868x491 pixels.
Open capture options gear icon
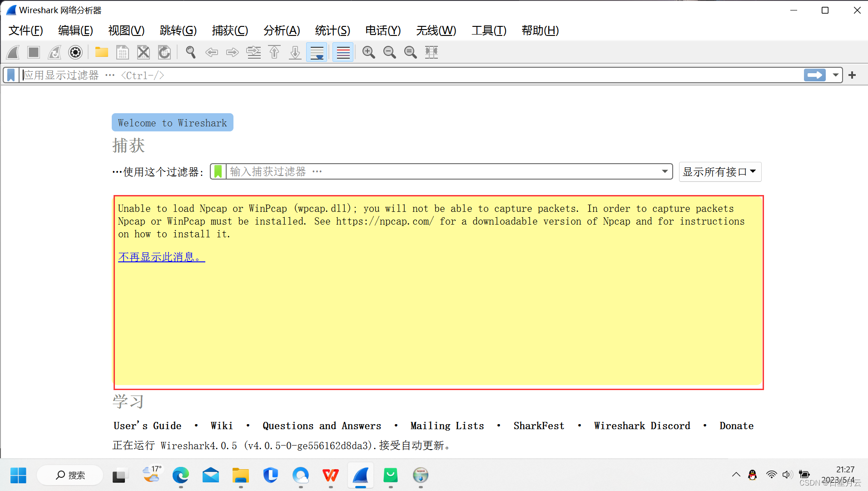75,52
